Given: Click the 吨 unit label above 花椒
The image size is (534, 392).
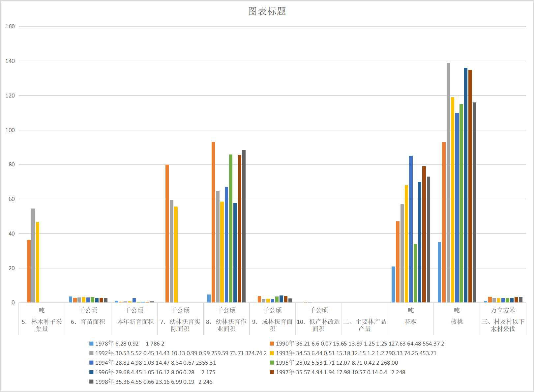Looking at the screenshot, I should click(411, 310).
